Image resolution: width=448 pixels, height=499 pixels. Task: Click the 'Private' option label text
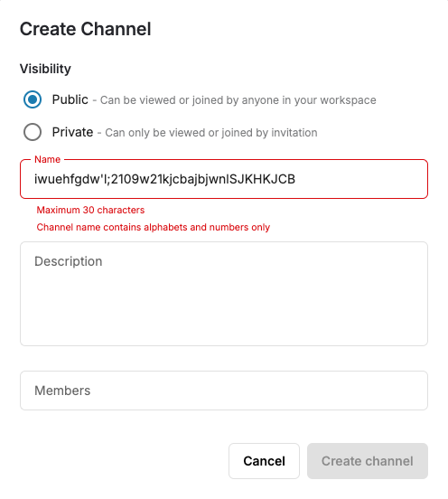point(72,132)
